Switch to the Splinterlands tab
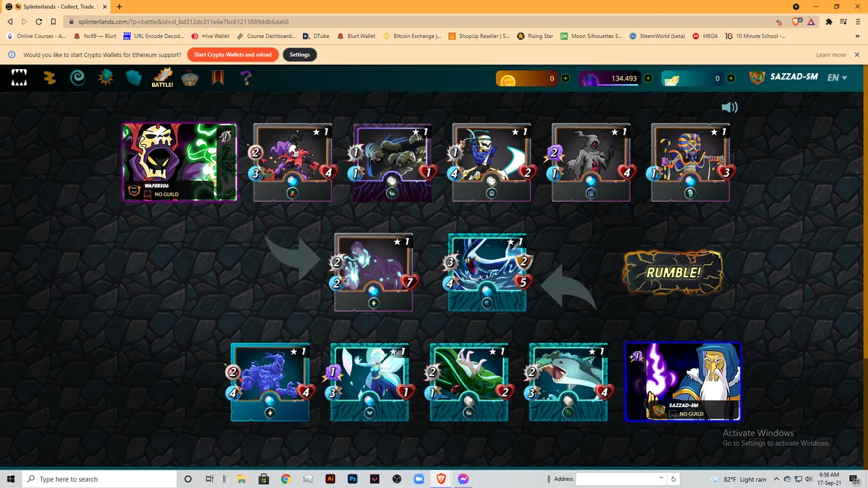Screen dimensions: 868x488 [x=57, y=7]
